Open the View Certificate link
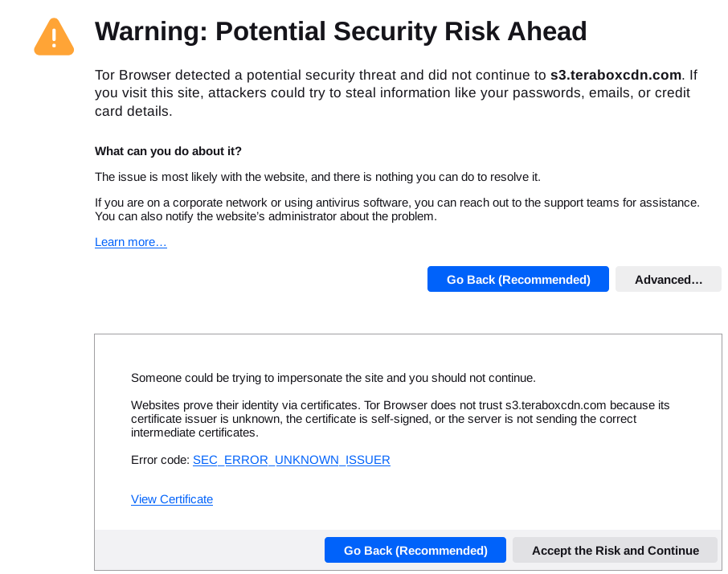 click(x=172, y=499)
